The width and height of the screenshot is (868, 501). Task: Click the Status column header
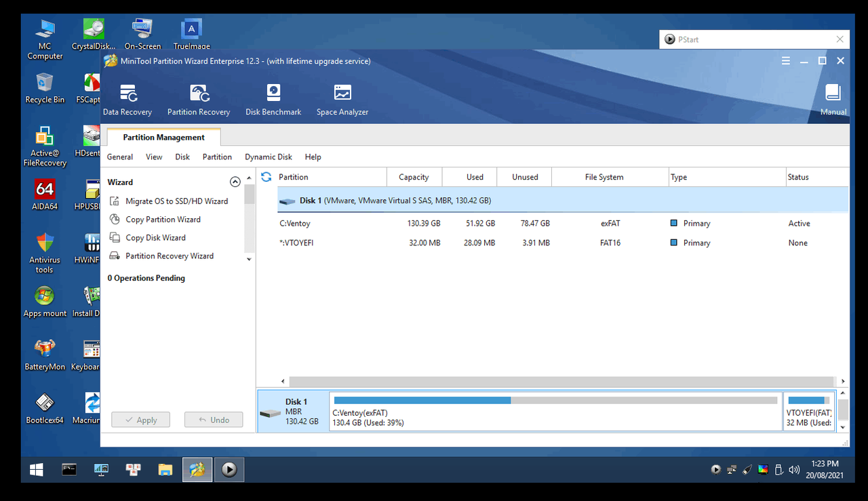click(x=817, y=177)
